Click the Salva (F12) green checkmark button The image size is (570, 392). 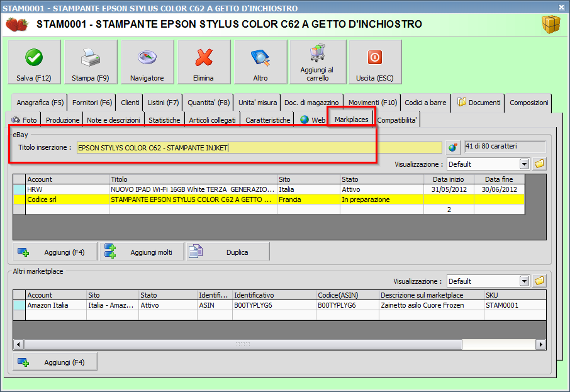[x=34, y=62]
